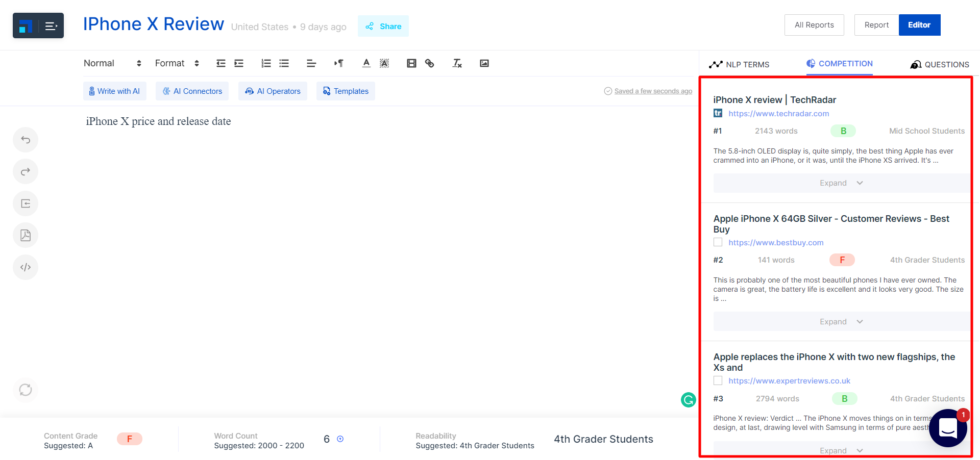Screen dimensions: 980x460
Task: Insert a bulleted list
Action: tap(284, 63)
